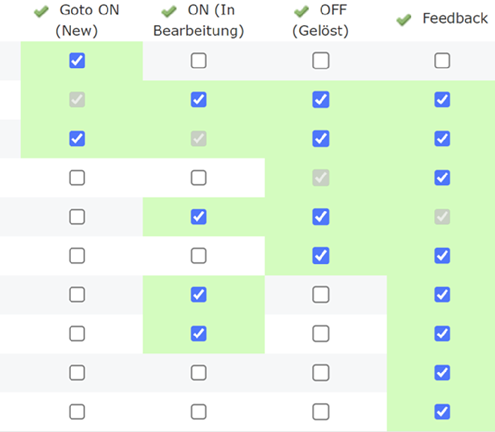
Task: Uncheck last row Feedback checkbox
Action: [x=442, y=412]
